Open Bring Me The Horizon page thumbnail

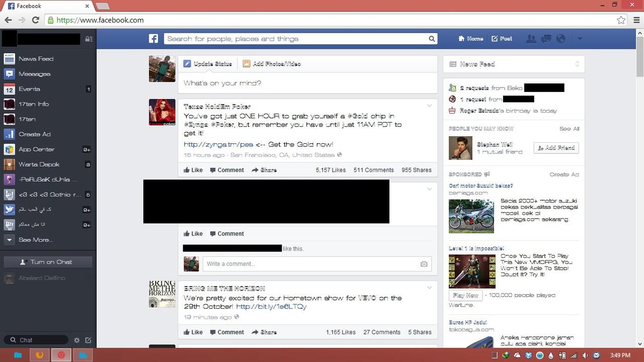tap(162, 294)
